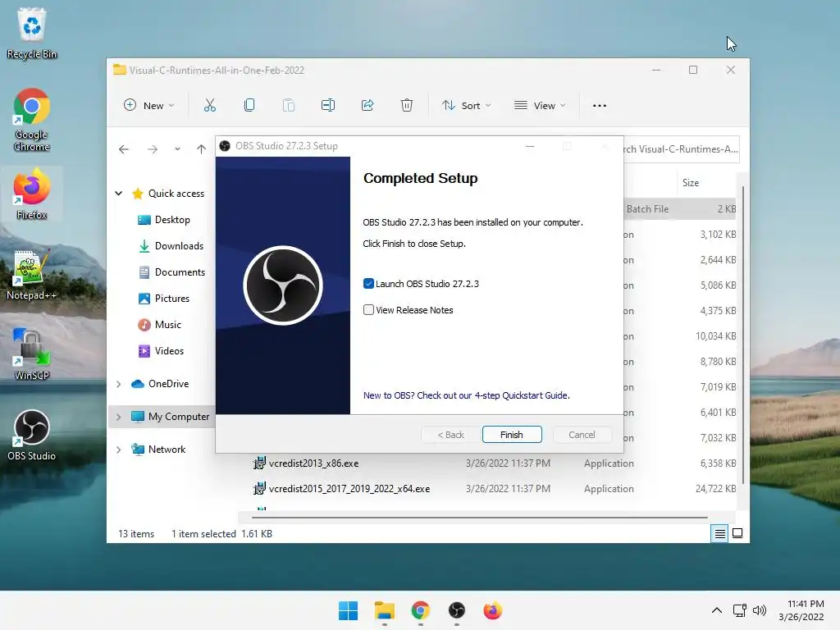Select the Batch File row (2 KB)
Viewport: 840px width, 630px height.
(680, 209)
